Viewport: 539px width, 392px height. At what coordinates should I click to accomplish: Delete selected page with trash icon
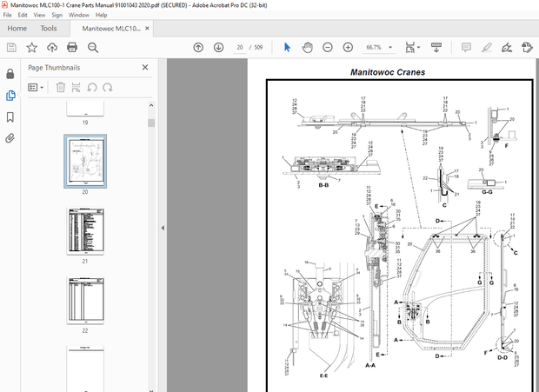pos(61,87)
